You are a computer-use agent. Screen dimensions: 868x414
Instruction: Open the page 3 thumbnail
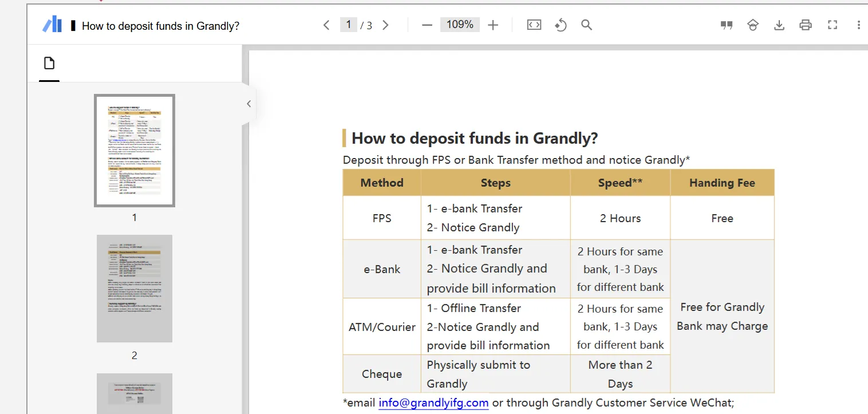coord(135,393)
